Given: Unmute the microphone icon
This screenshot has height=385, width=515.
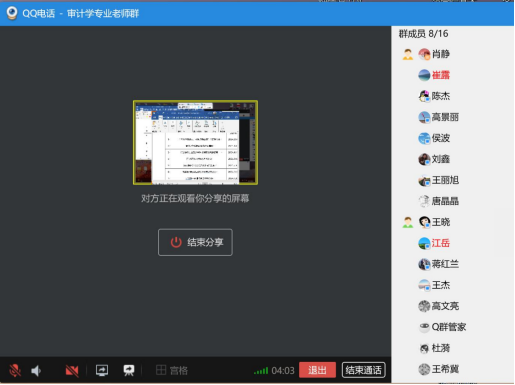Looking at the screenshot, I should click(x=15, y=370).
